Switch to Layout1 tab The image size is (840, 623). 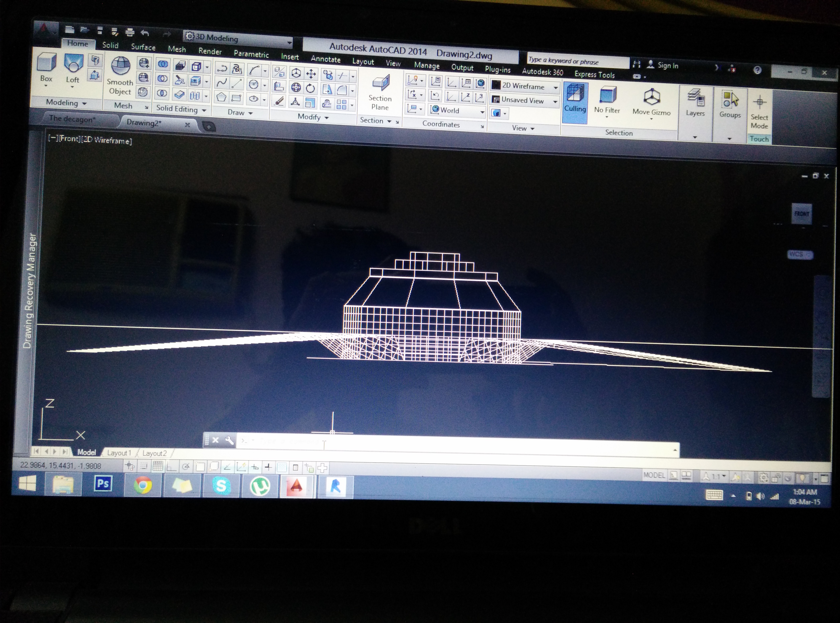click(x=119, y=453)
